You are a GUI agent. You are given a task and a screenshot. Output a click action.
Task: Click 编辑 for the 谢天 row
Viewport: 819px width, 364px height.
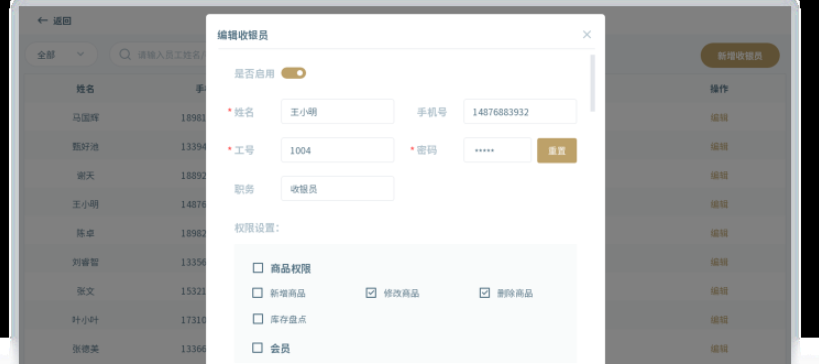click(x=719, y=175)
